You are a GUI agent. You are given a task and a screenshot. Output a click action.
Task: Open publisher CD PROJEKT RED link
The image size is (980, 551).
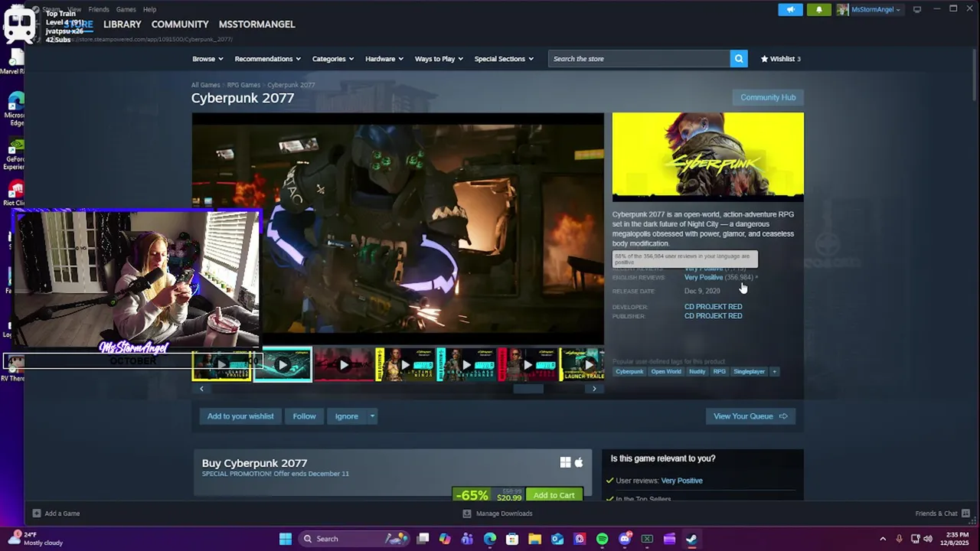[x=713, y=316]
